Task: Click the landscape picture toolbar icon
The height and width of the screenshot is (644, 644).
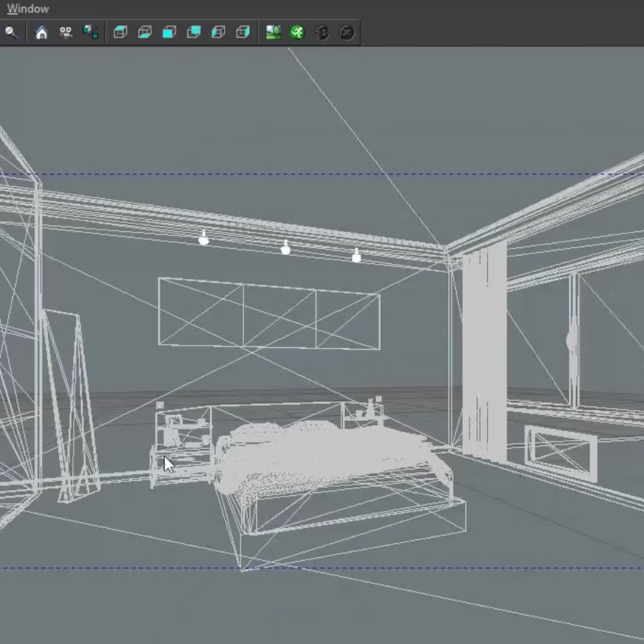Action: pos(273,32)
